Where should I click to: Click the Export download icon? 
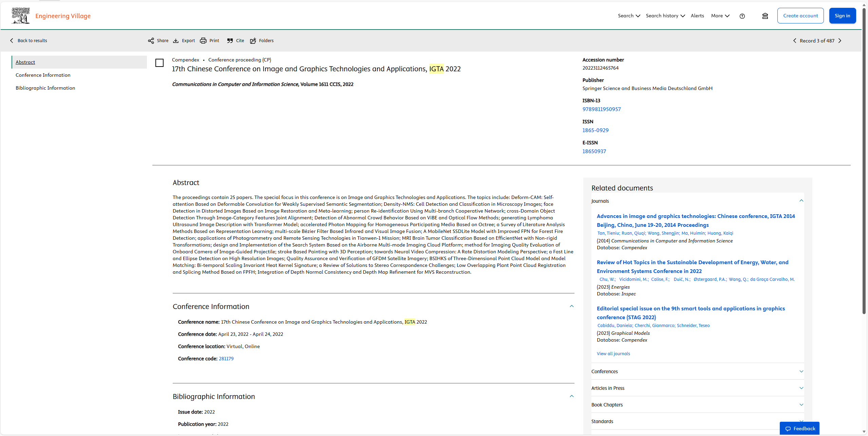tap(176, 41)
